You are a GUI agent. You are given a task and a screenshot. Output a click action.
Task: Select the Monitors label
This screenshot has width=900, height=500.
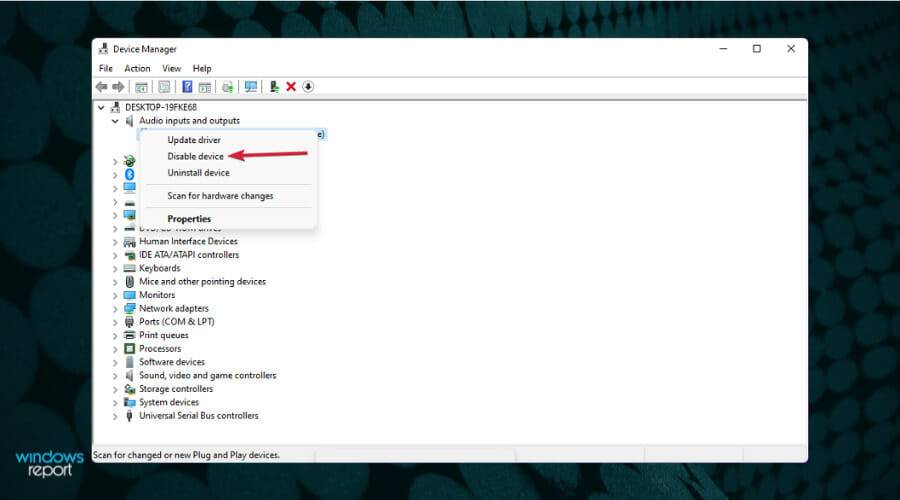pyautogui.click(x=157, y=295)
